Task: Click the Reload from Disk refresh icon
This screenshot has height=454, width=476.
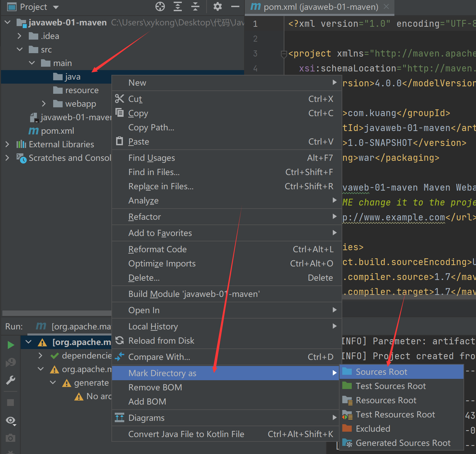Action: (x=120, y=340)
